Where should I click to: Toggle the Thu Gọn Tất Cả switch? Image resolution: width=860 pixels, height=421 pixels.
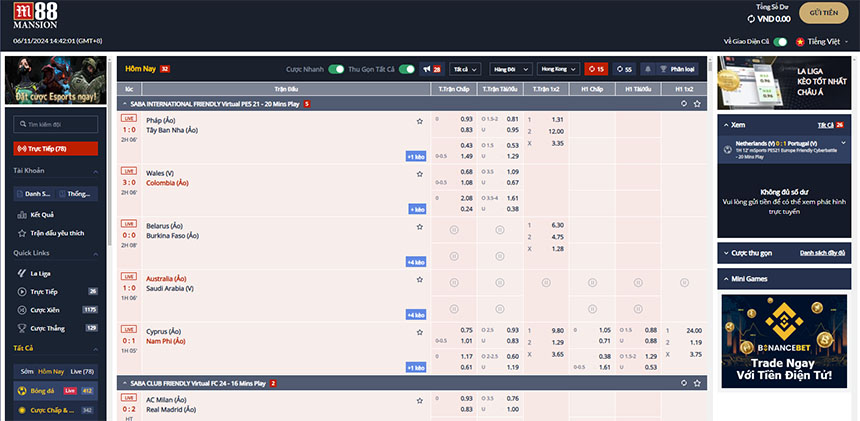pos(407,69)
